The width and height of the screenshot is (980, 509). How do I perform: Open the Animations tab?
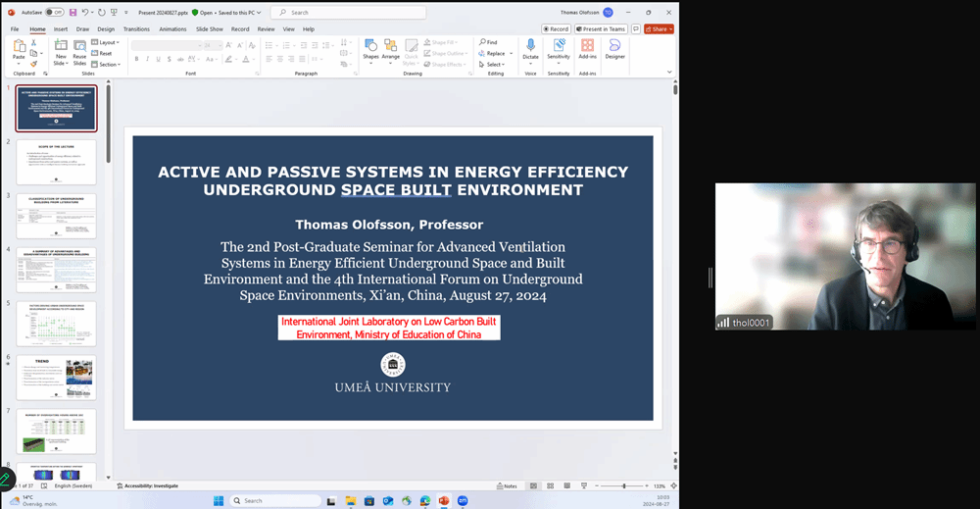pyautogui.click(x=172, y=28)
